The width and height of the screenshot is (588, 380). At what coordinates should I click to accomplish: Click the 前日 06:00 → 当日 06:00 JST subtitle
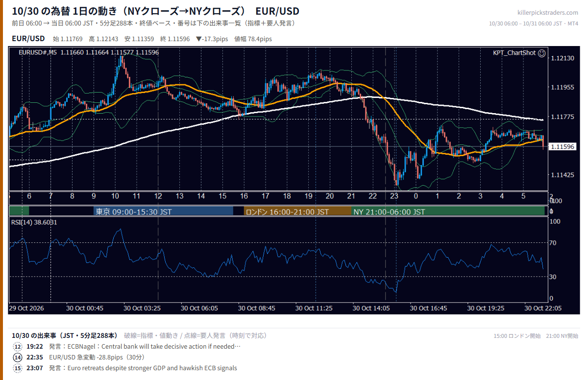(153, 23)
